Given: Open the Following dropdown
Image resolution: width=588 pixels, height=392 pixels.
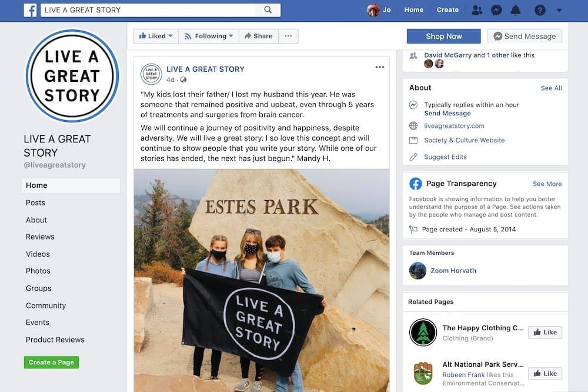Looking at the screenshot, I should tap(209, 36).
